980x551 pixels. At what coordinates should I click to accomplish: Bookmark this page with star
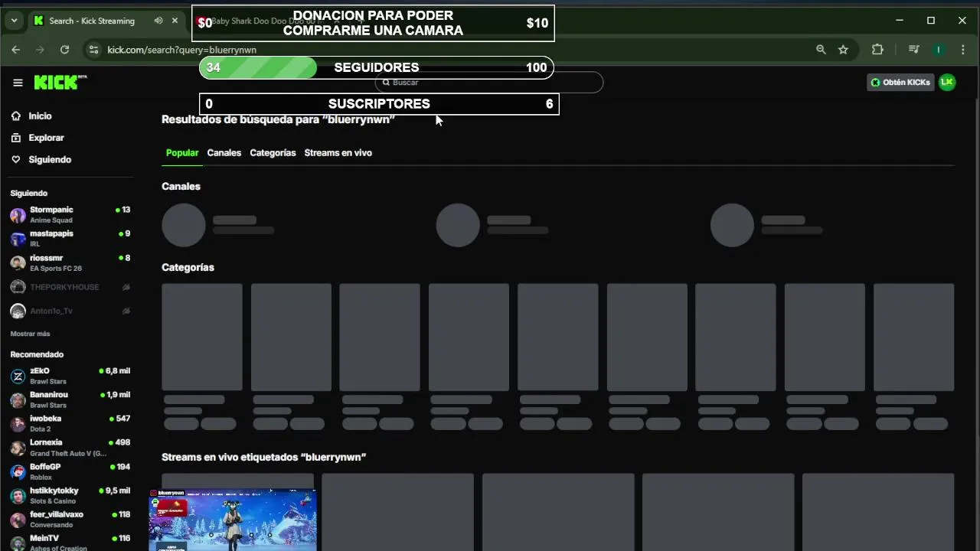[x=843, y=50]
